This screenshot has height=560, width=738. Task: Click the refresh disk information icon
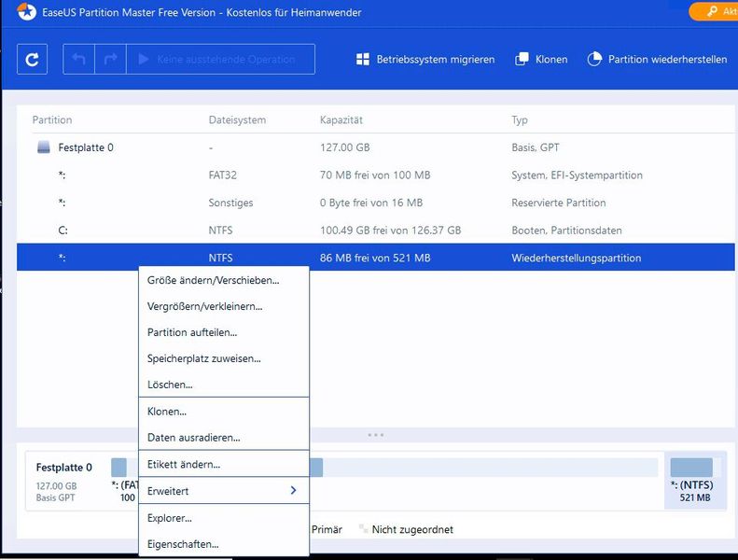[32, 60]
